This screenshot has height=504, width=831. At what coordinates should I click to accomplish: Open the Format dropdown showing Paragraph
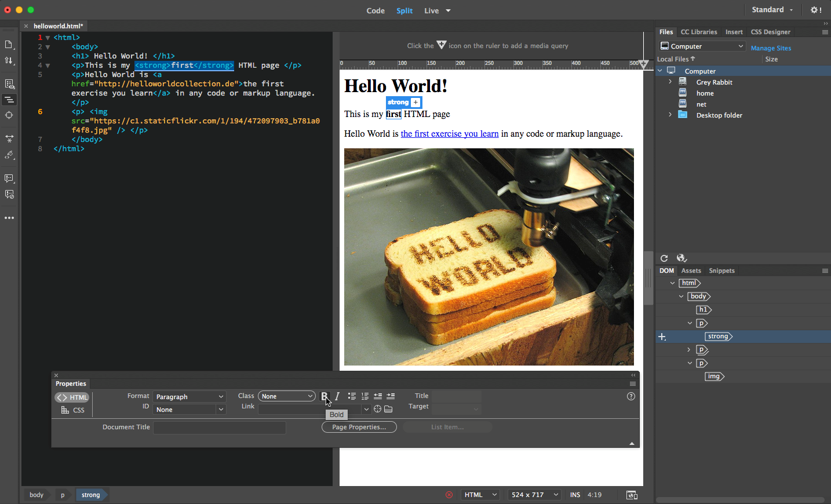point(189,397)
